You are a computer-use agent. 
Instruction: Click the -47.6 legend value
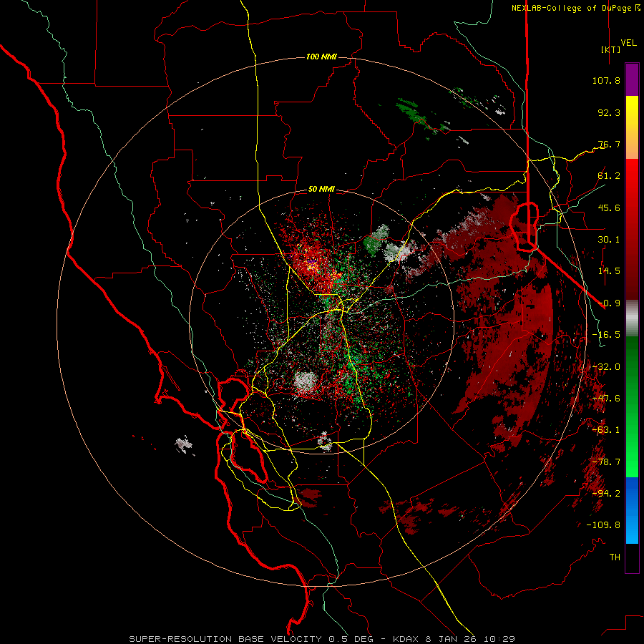(606, 399)
